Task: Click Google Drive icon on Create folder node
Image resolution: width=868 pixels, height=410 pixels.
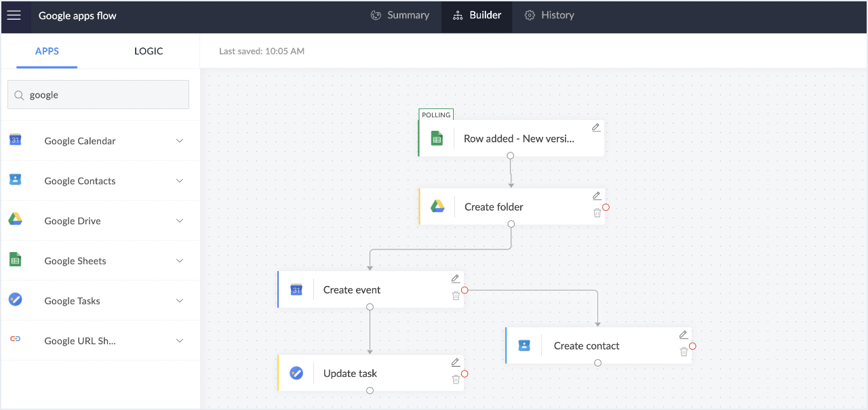Action: click(437, 207)
